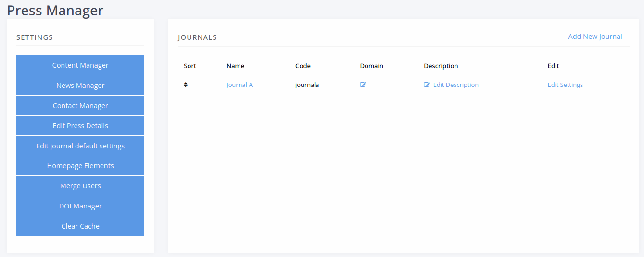Viewport: 644px width, 257px height.
Task: Click the Name column header
Action: pos(236,66)
